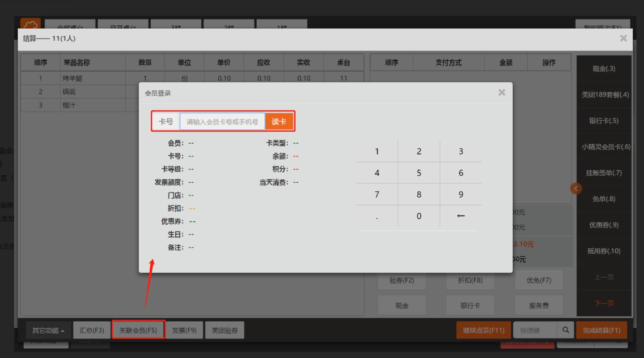Tap keypad digit 2
This screenshot has width=644, height=358.
(x=419, y=151)
